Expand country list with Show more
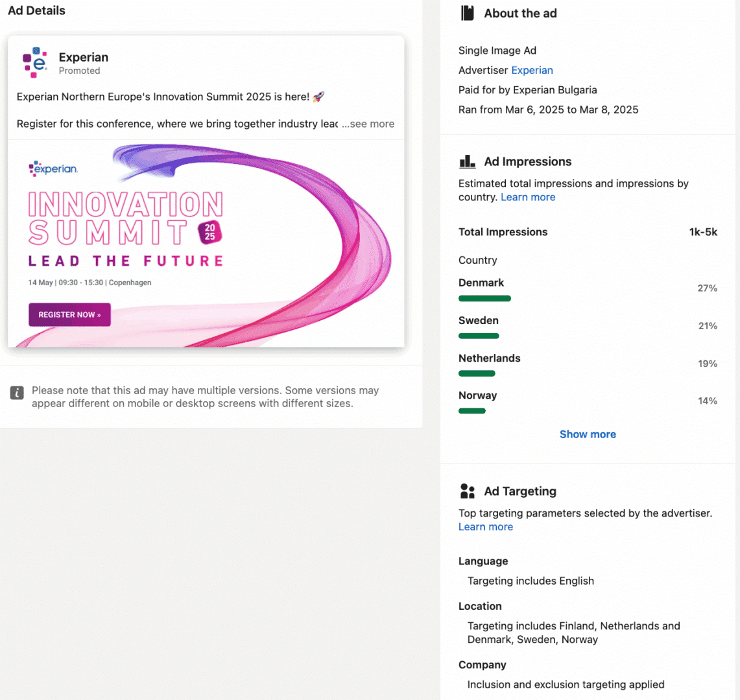This screenshot has height=700, width=740. (x=588, y=434)
